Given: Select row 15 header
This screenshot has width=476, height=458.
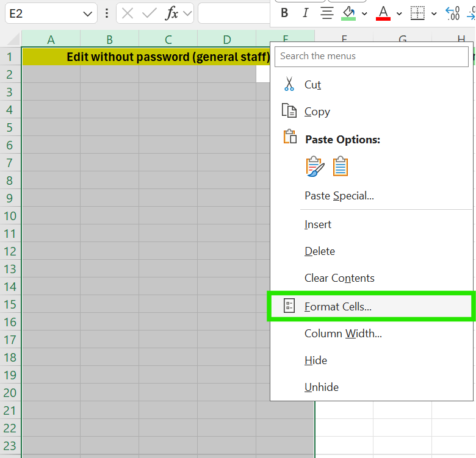Looking at the screenshot, I should (10, 304).
